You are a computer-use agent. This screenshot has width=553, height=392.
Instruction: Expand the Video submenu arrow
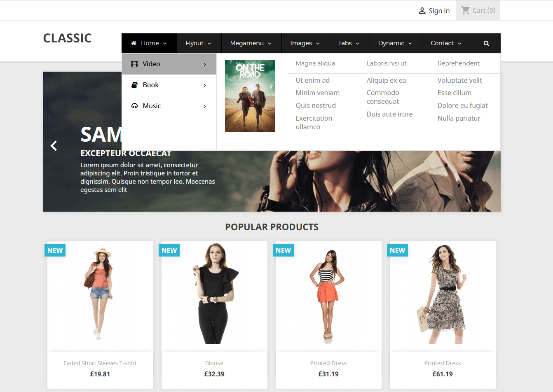click(x=205, y=64)
